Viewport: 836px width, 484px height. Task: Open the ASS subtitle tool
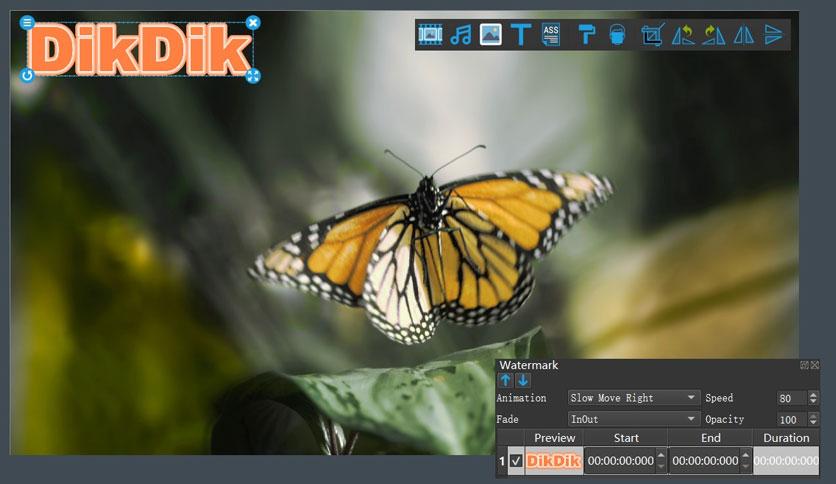551,35
